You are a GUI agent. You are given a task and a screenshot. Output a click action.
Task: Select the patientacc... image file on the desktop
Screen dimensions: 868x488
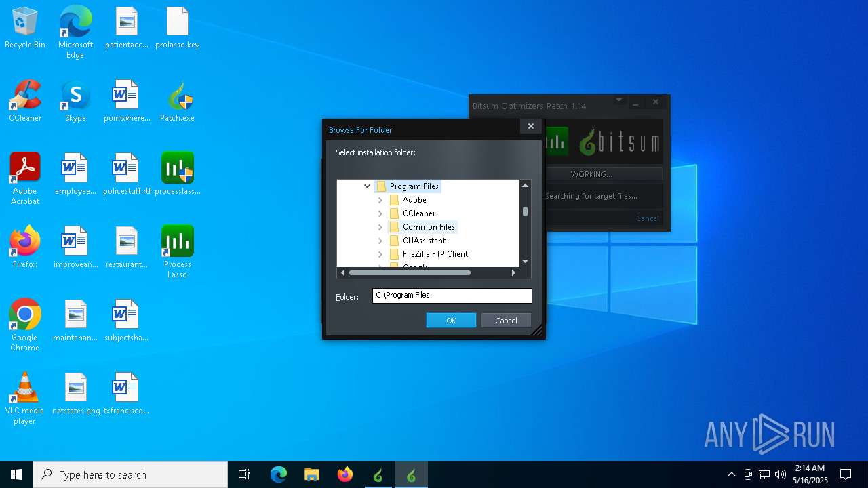[x=127, y=28]
